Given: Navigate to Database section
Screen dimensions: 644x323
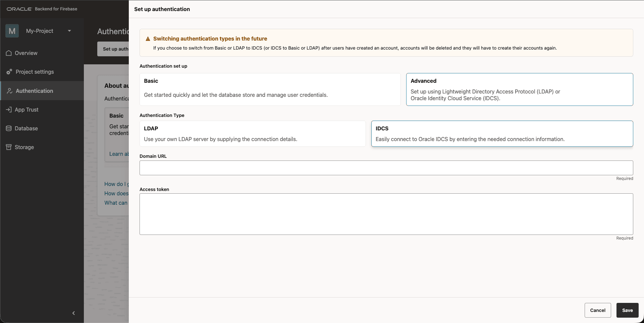Looking at the screenshot, I should click(42, 128).
